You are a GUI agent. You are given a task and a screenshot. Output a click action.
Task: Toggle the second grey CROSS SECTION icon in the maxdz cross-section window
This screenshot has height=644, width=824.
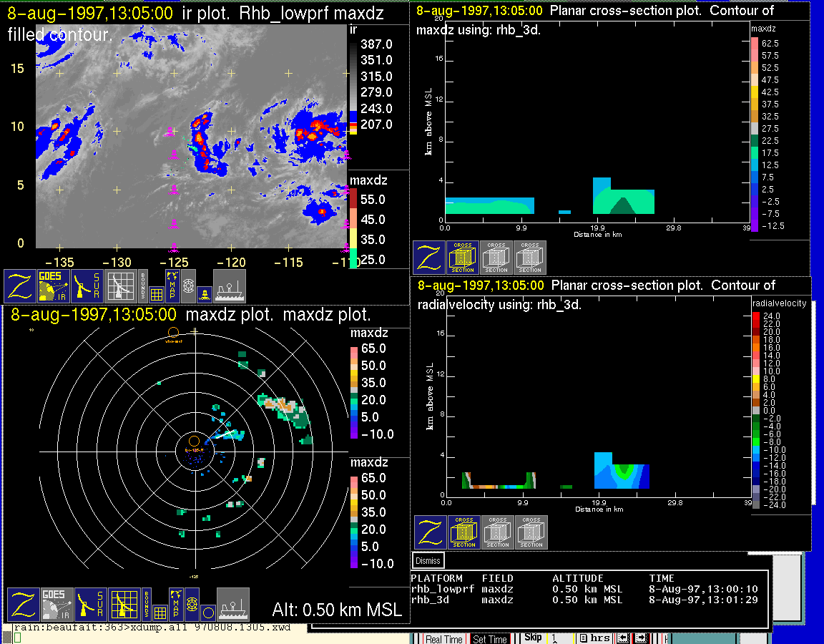pyautogui.click(x=496, y=258)
